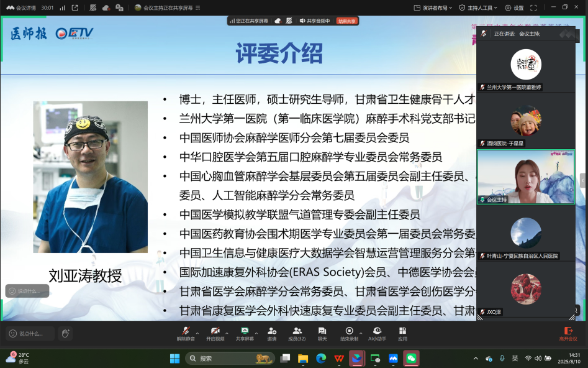The height and width of the screenshot is (368, 588).
Task: Click cloud icon on floating share bar
Action: (278, 21)
